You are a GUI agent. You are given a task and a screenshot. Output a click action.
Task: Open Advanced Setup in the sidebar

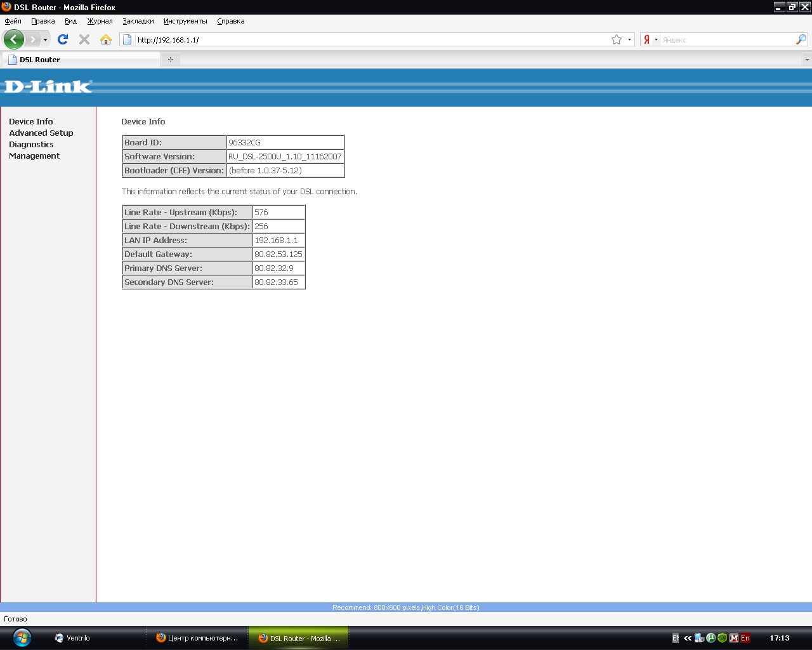41,133
